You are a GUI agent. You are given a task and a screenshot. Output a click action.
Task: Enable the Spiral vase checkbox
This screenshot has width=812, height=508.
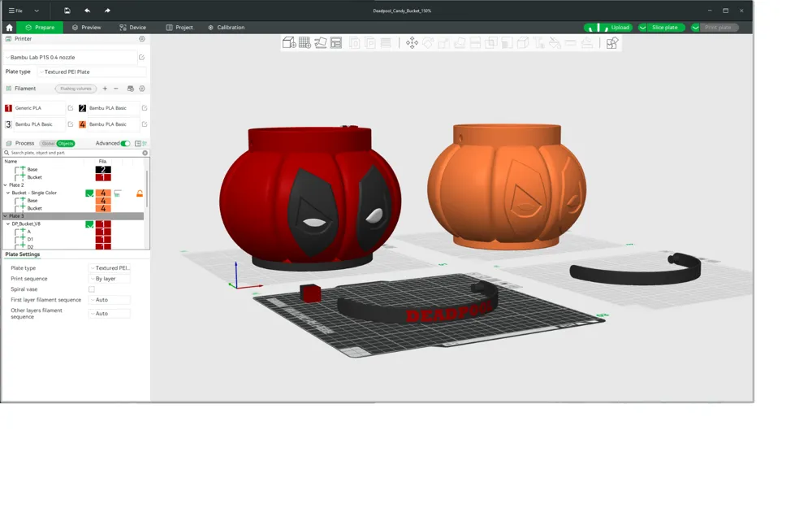tap(92, 289)
